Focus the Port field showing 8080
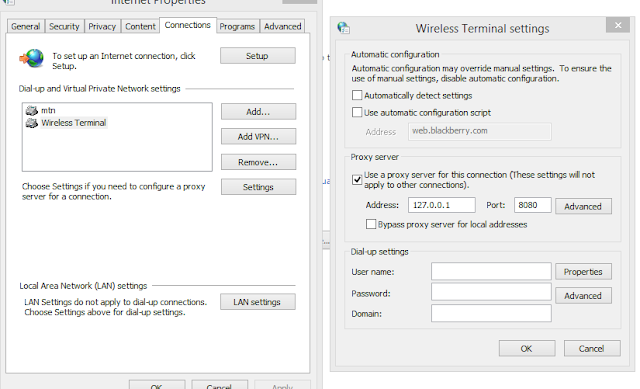640x389 pixels. pos(533,205)
